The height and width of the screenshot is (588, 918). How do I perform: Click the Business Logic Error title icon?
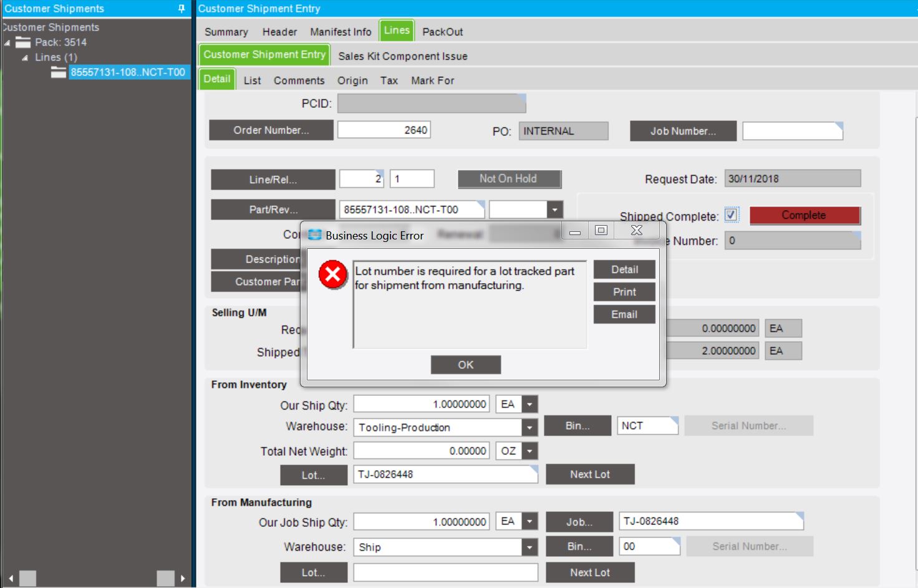tap(315, 235)
